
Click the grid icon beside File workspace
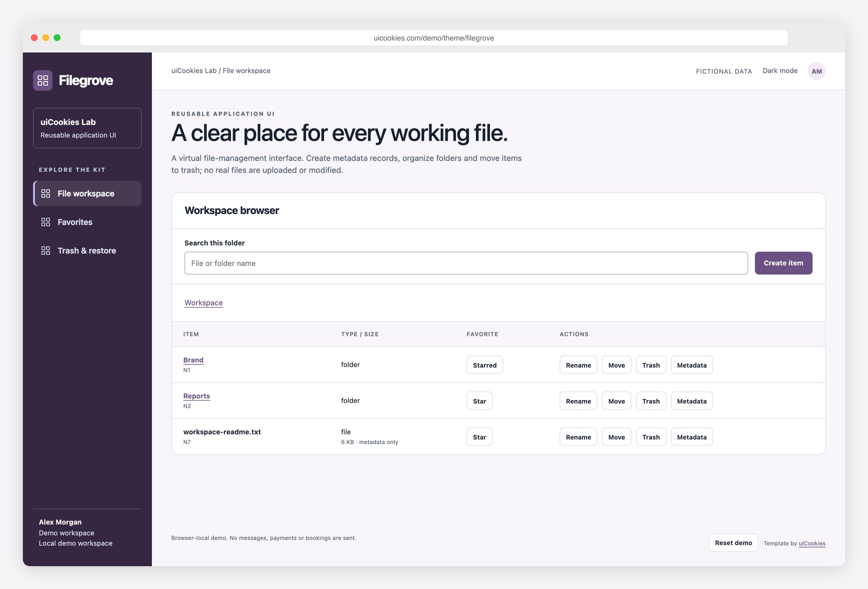(46, 193)
